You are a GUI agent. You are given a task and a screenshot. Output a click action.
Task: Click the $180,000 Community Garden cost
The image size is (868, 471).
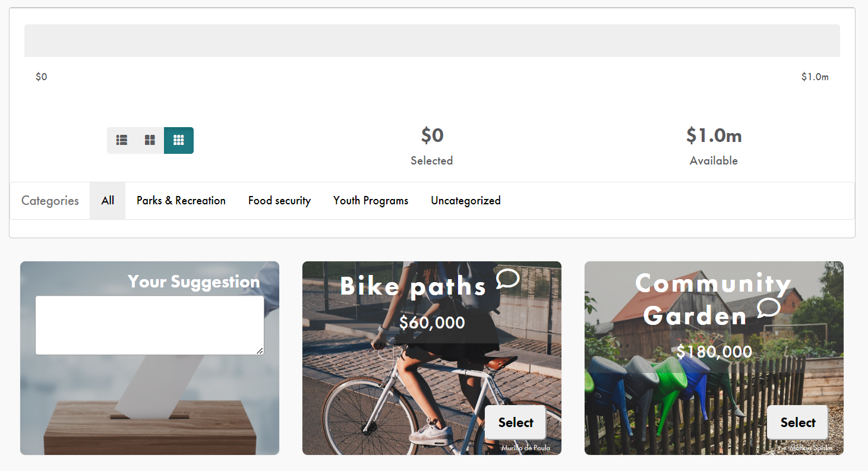click(714, 352)
